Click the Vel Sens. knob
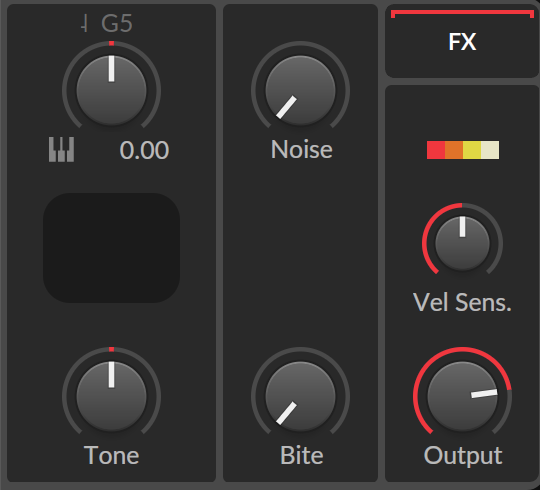Viewport: 540px width, 490px height. point(462,243)
